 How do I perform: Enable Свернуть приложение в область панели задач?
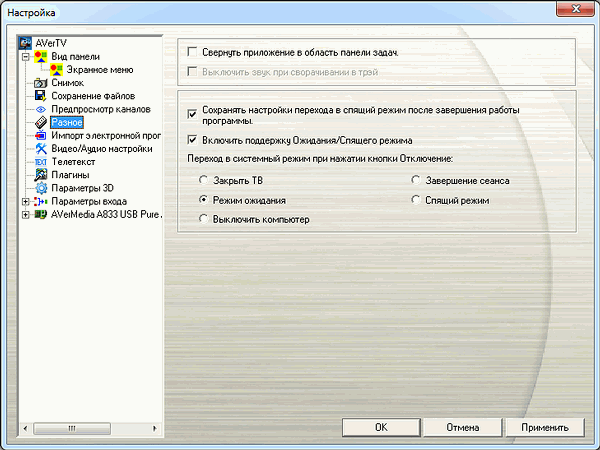[192, 52]
